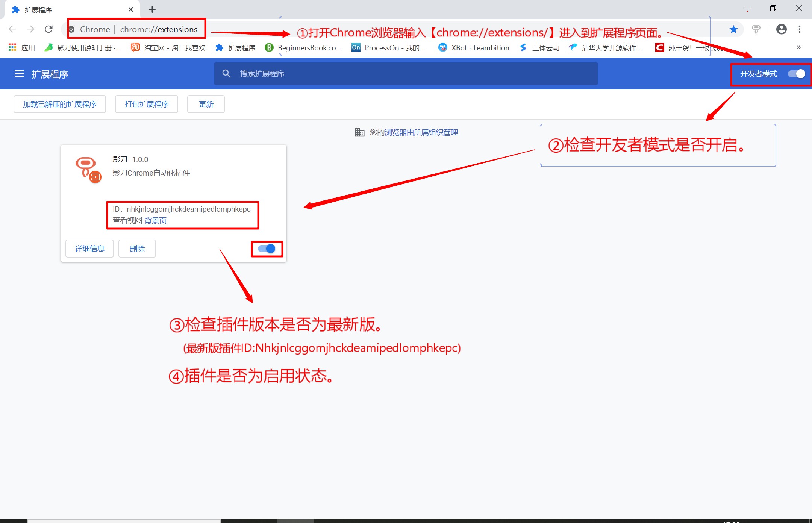Open 浏览器由所属组织管理 link
This screenshot has width=812, height=523.
(421, 132)
